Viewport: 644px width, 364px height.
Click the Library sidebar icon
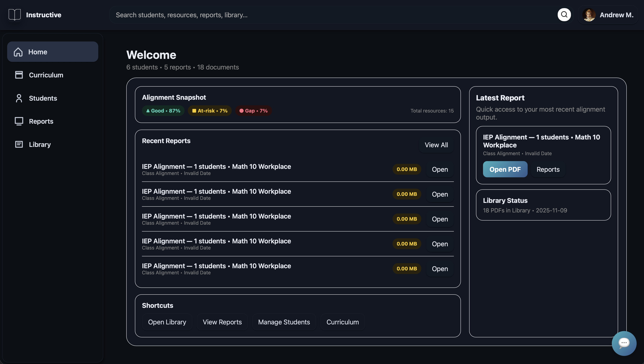click(19, 144)
